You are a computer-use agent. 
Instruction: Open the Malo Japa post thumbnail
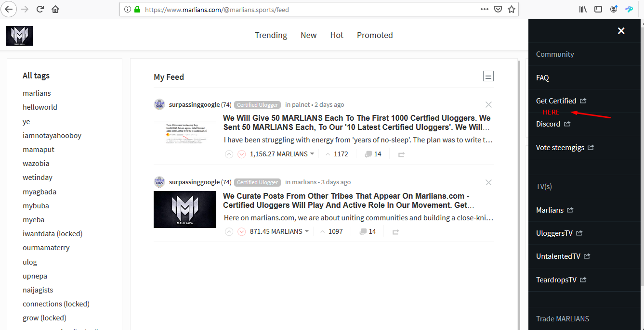185,209
